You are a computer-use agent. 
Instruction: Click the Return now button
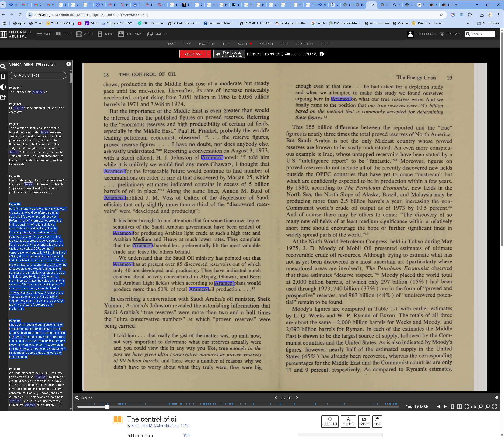(192, 54)
